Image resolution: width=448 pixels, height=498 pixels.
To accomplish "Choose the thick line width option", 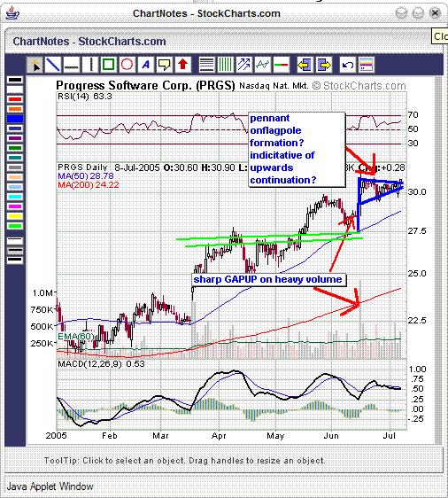I will pos(15,261).
